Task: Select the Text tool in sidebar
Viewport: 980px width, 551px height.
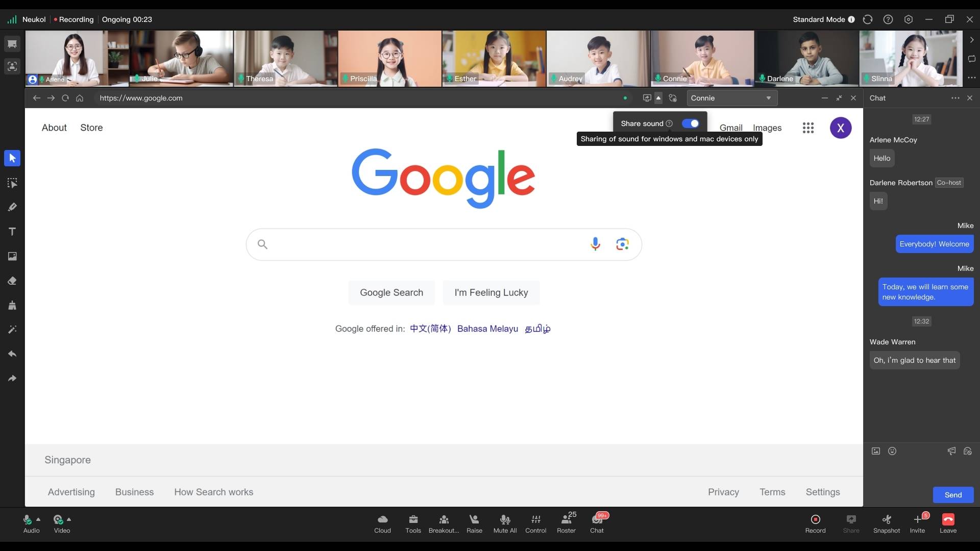Action: pyautogui.click(x=12, y=232)
